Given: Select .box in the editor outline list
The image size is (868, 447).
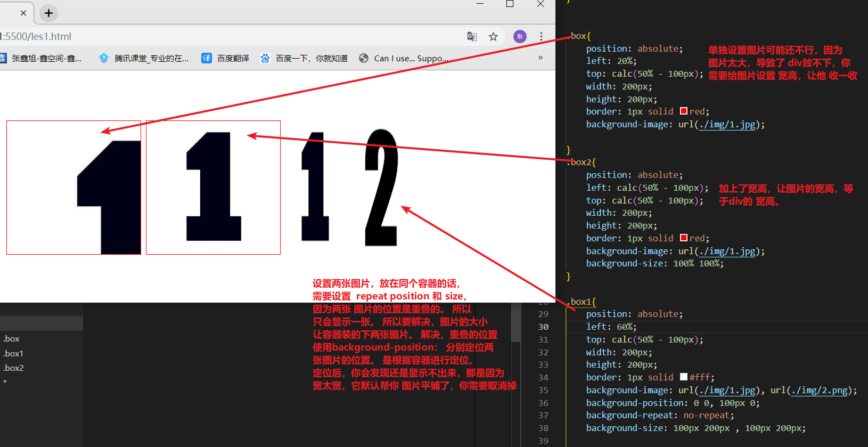Looking at the screenshot, I should pyautogui.click(x=11, y=339).
